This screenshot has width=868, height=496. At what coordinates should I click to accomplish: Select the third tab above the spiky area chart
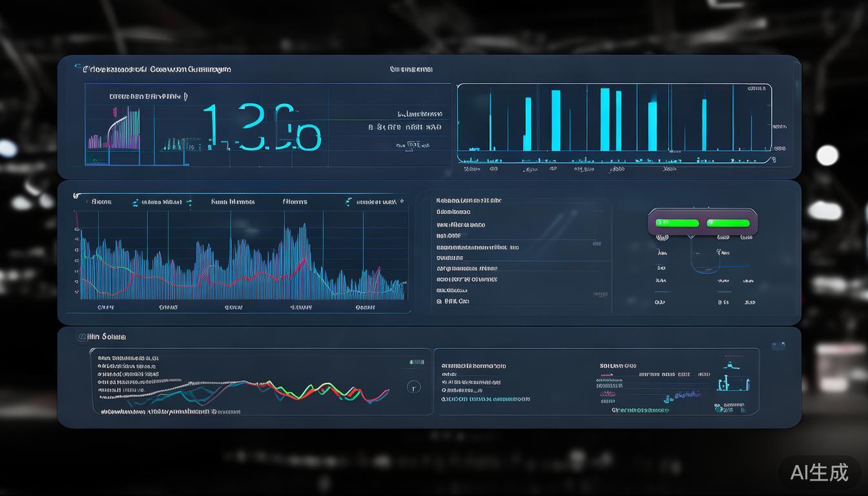[232, 202]
